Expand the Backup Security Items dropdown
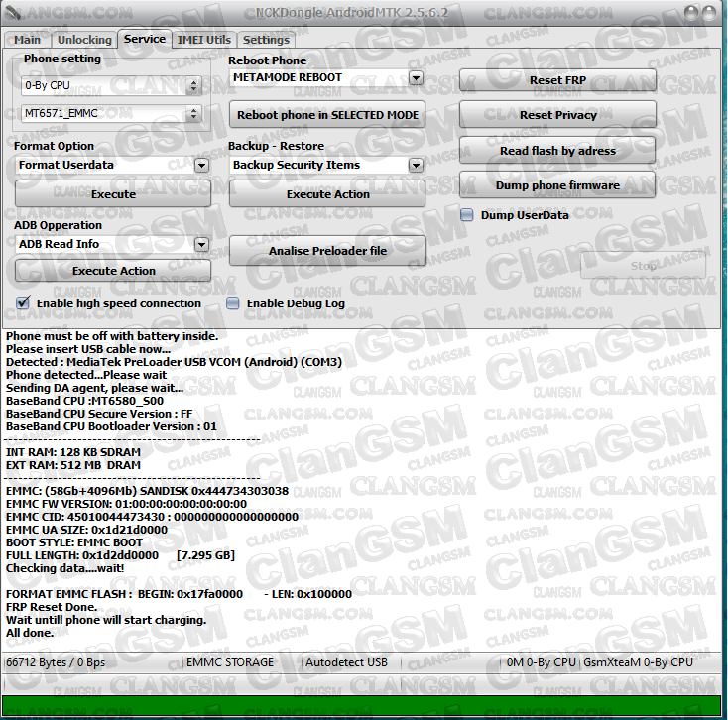Image resolution: width=728 pixels, height=720 pixels. pyautogui.click(x=416, y=165)
